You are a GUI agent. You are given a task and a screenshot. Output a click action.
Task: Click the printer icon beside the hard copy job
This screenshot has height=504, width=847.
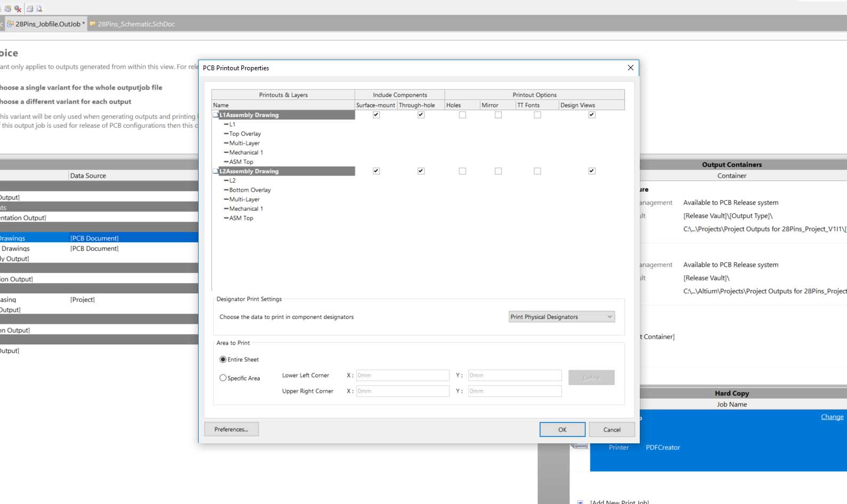click(580, 445)
